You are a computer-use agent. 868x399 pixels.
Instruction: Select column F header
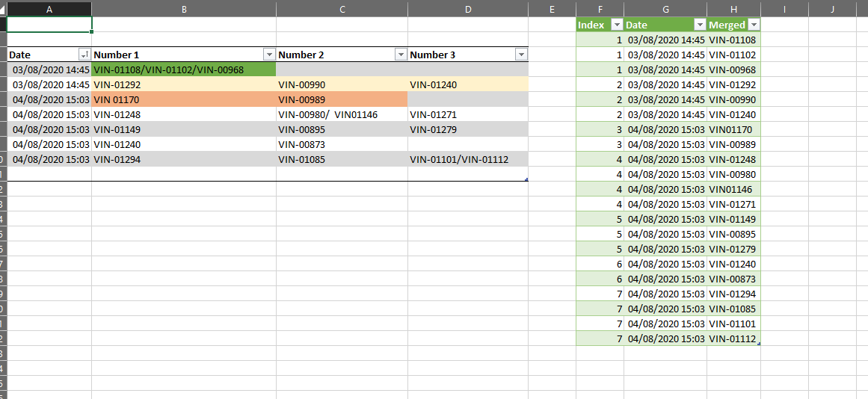[600, 9]
